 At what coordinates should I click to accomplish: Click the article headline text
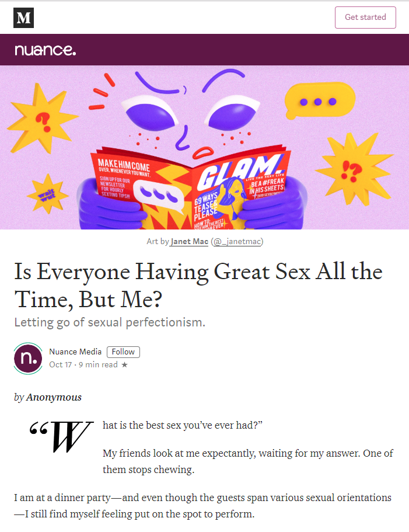[198, 285]
